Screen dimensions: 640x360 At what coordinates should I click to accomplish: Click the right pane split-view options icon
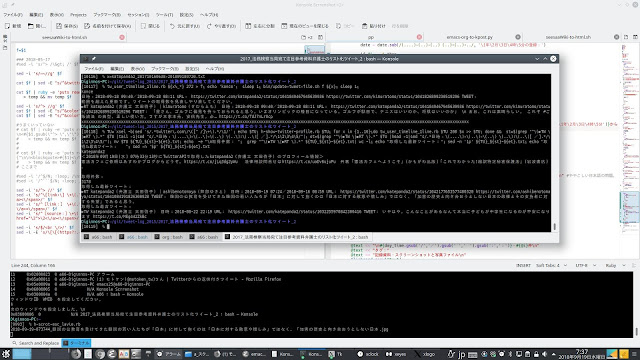pos(635,37)
